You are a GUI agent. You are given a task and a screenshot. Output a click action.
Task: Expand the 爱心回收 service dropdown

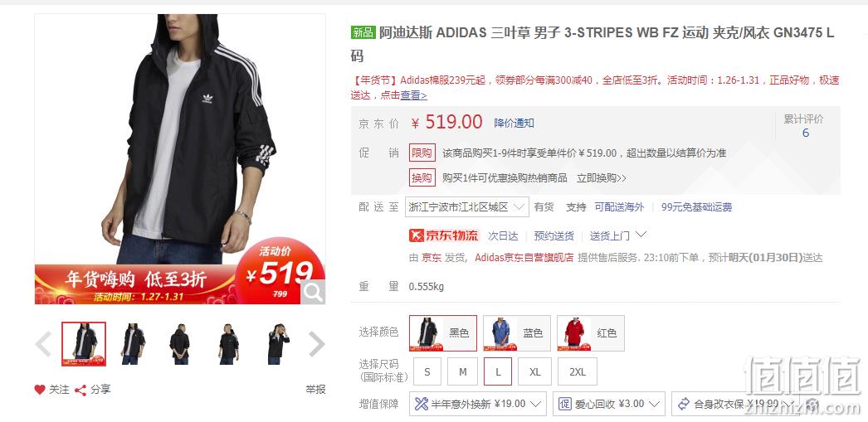coord(609,404)
